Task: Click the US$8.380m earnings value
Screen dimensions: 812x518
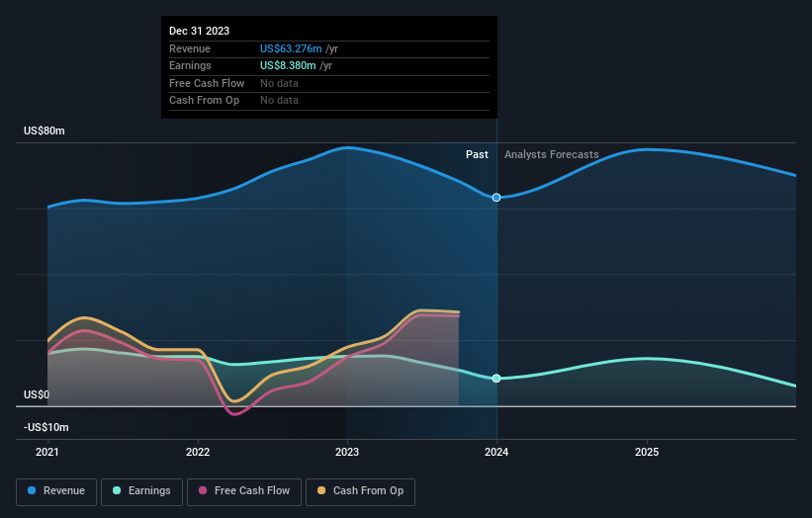Action: click(288, 65)
